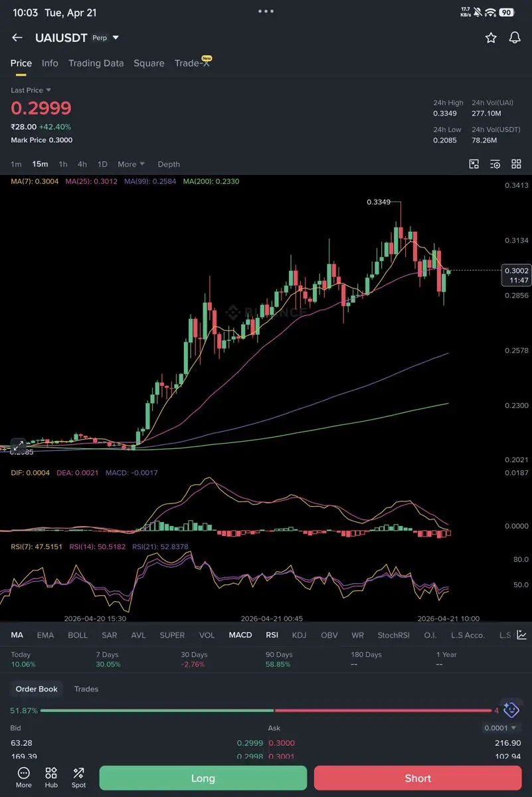The height and width of the screenshot is (797, 532).
Task: Change order book 0.0001 precision dropdown
Action: point(501,729)
